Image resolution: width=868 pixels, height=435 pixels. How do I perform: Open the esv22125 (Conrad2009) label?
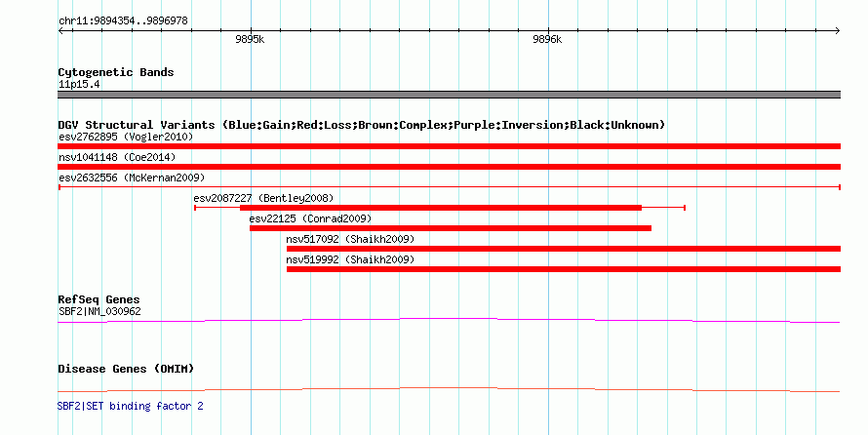tap(310, 218)
